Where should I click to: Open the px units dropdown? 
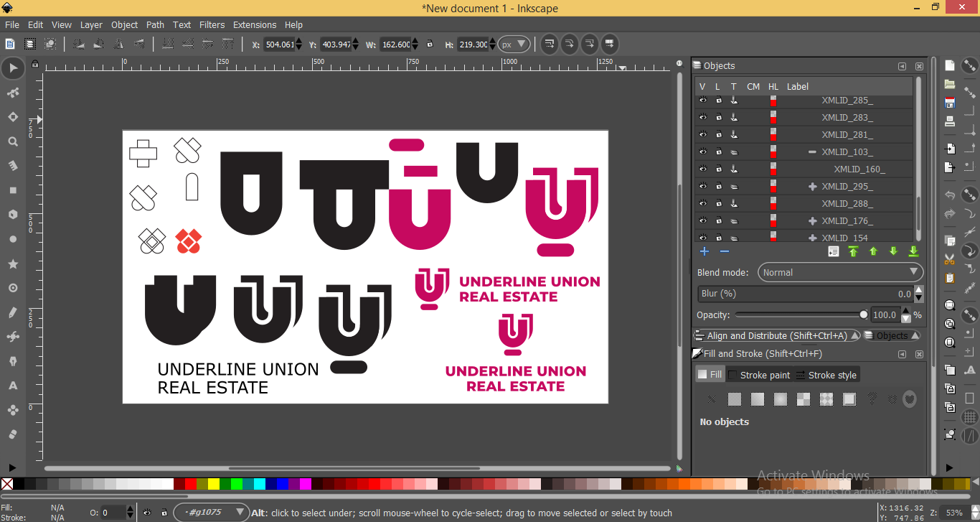514,45
